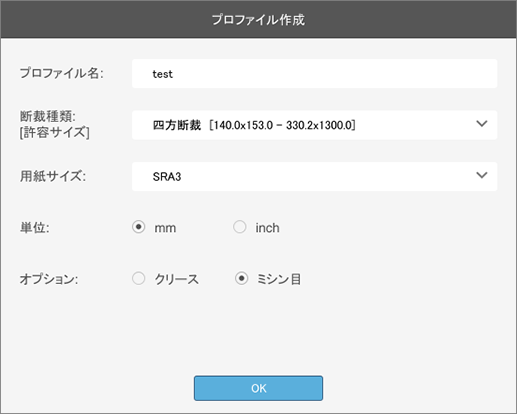Click the クリース label text

coord(177,279)
